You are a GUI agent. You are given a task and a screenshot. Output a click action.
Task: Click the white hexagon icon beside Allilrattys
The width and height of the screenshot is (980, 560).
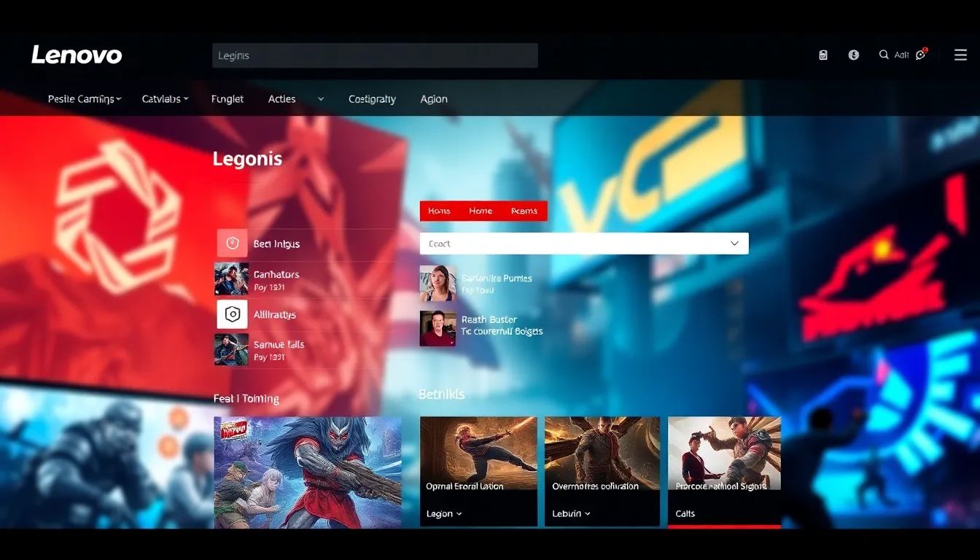232,314
